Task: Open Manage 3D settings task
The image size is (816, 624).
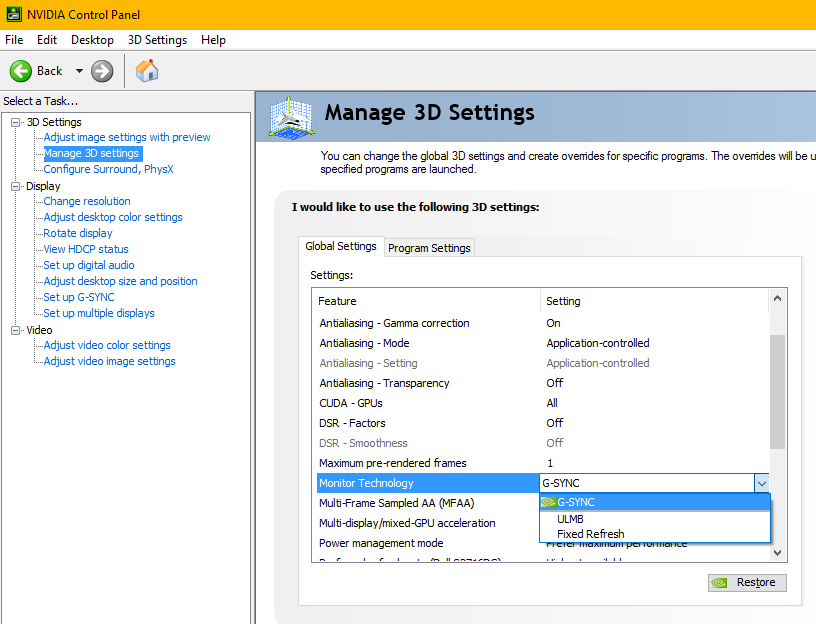Action: coord(92,154)
